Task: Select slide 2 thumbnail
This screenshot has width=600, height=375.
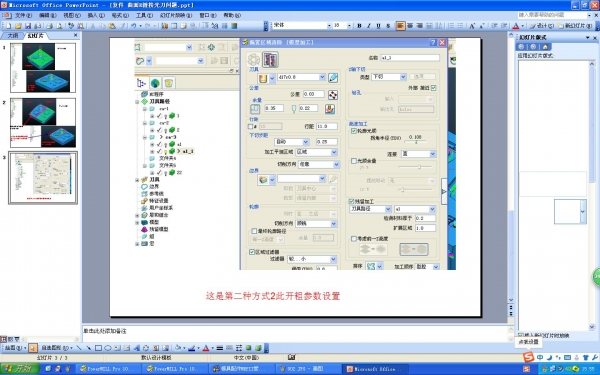Action: tap(43, 123)
